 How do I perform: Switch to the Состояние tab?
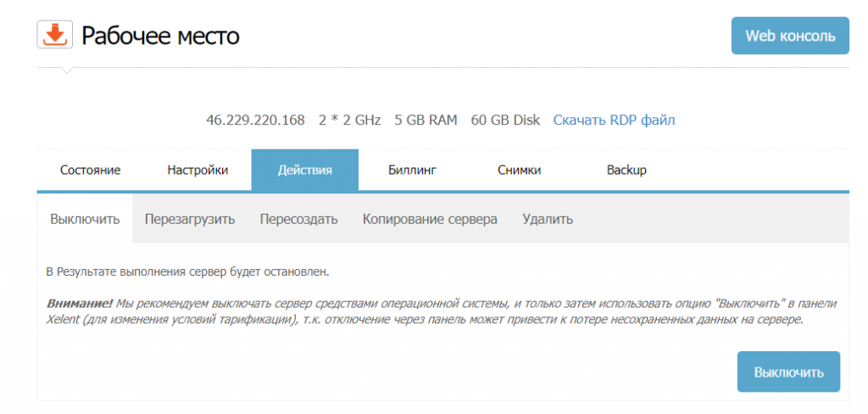[x=90, y=170]
